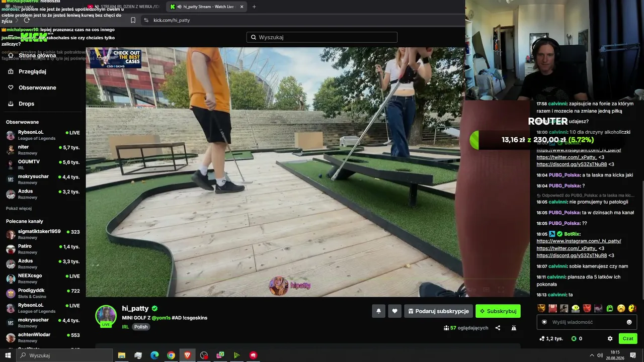Insert the green emote in quick emotes

610,308
